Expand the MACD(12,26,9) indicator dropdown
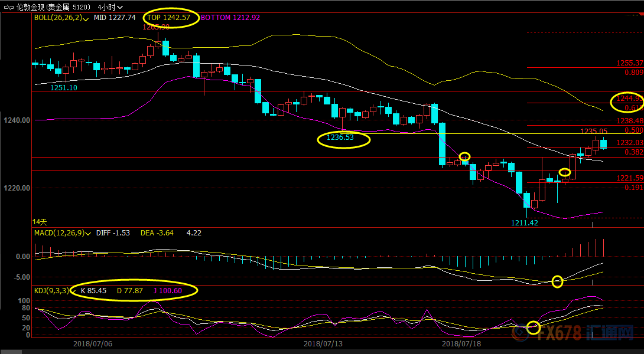This screenshot has height=354, width=644. (88, 233)
